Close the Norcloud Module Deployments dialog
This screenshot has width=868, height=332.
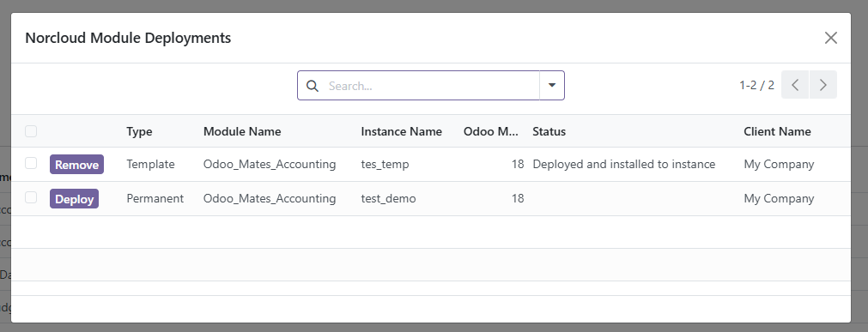[830, 38]
